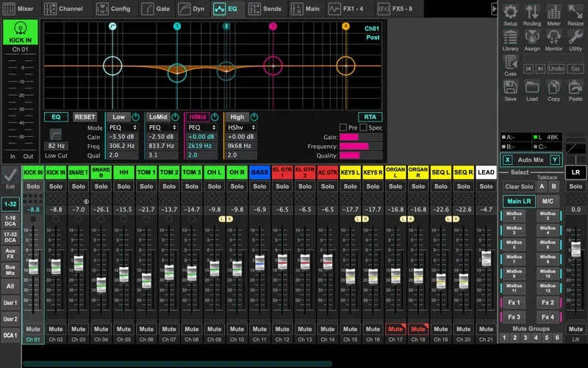
Task: Click the EQ RESET button
Action: [x=85, y=117]
